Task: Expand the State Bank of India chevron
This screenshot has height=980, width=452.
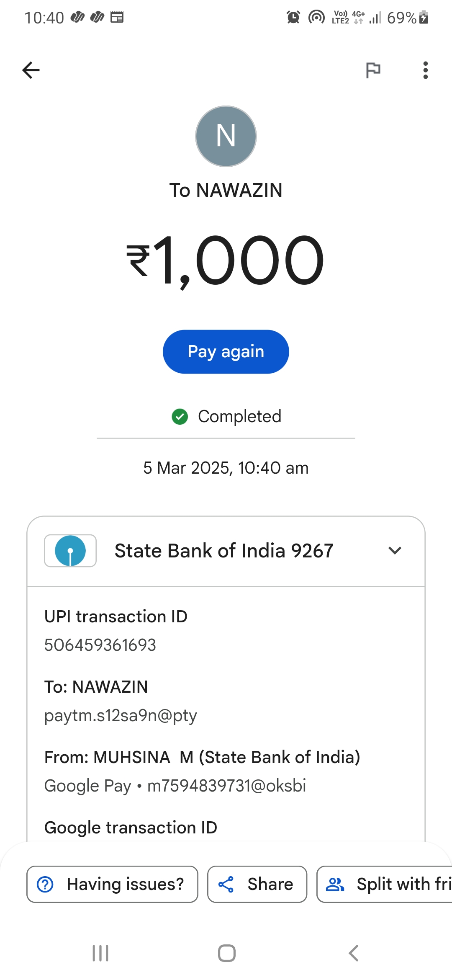Action: click(395, 551)
